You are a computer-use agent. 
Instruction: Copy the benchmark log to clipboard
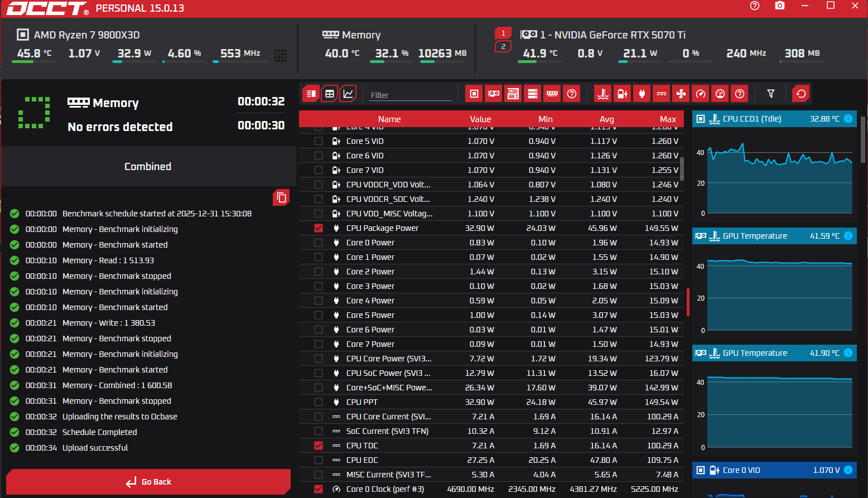(x=281, y=197)
